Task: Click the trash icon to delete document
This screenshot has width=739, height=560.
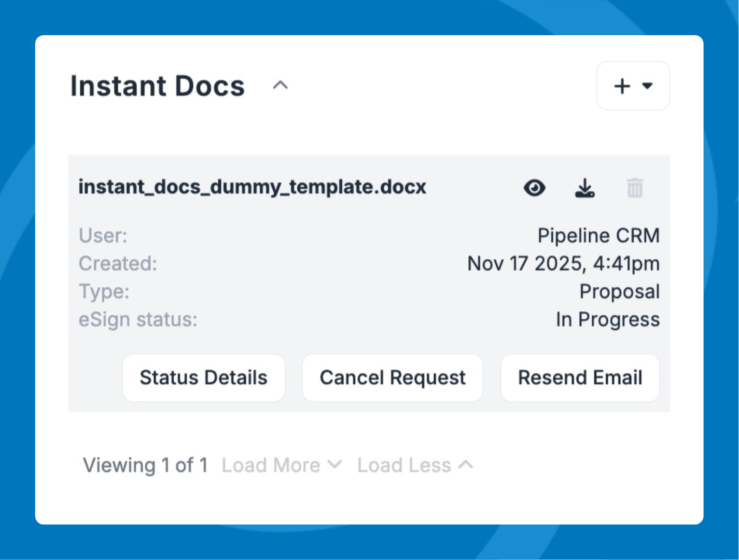Action: [635, 188]
